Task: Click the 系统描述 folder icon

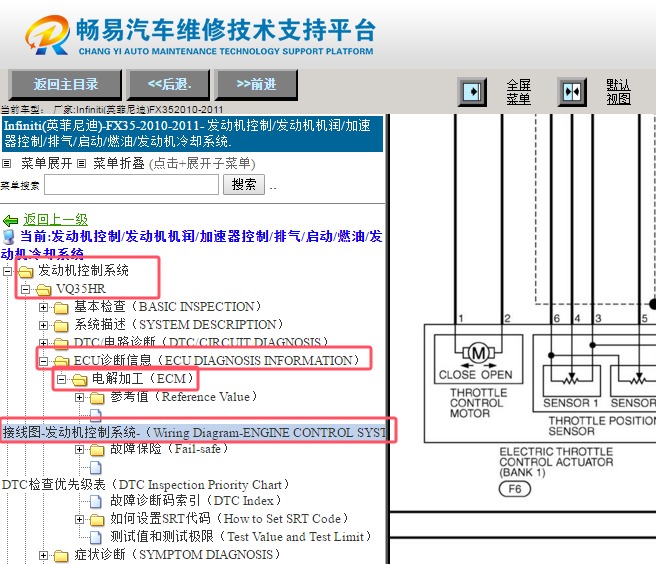Action: [61, 326]
